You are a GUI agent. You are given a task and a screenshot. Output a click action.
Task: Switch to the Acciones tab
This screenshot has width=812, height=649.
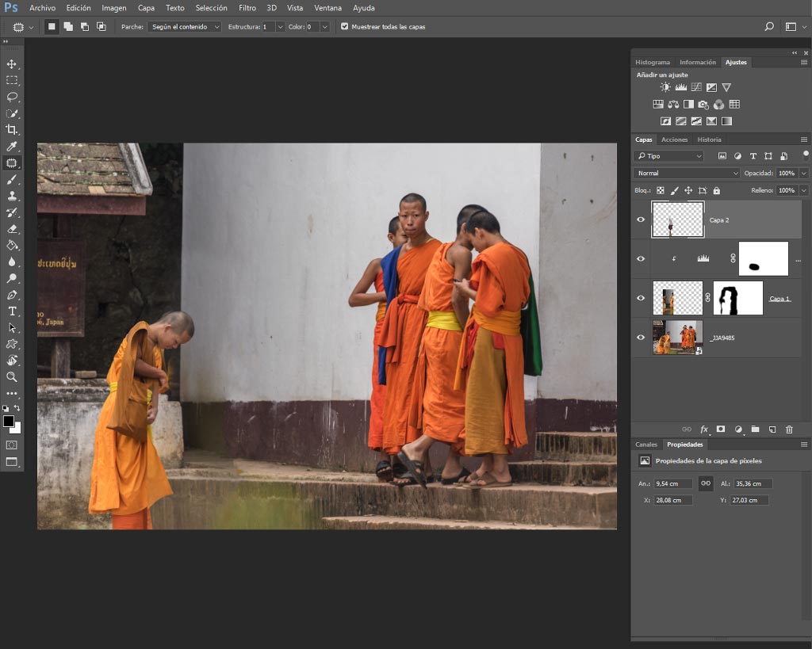tap(674, 139)
